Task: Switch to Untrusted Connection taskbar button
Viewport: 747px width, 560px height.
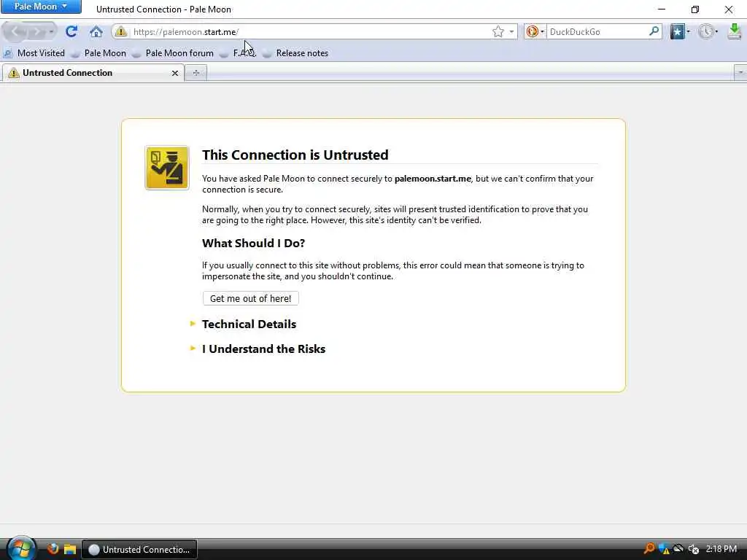Action: (139, 550)
